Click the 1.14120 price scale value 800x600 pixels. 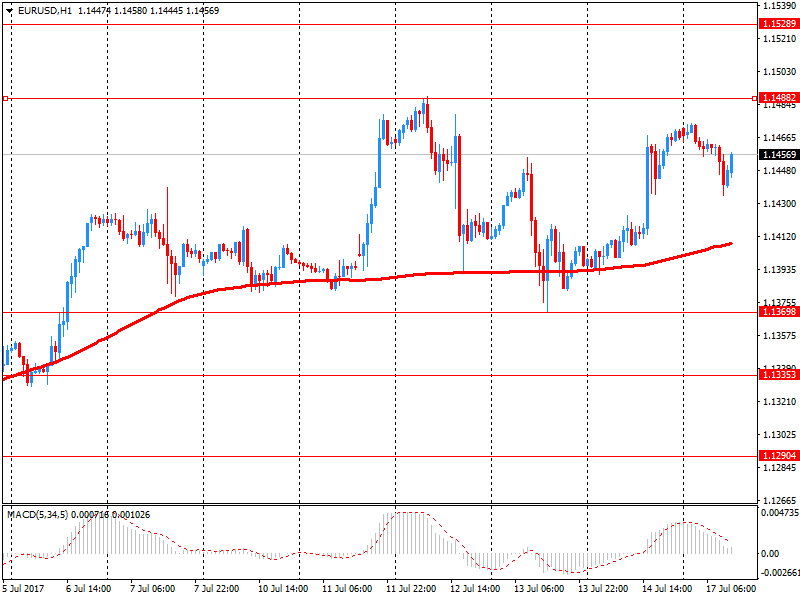click(x=780, y=237)
